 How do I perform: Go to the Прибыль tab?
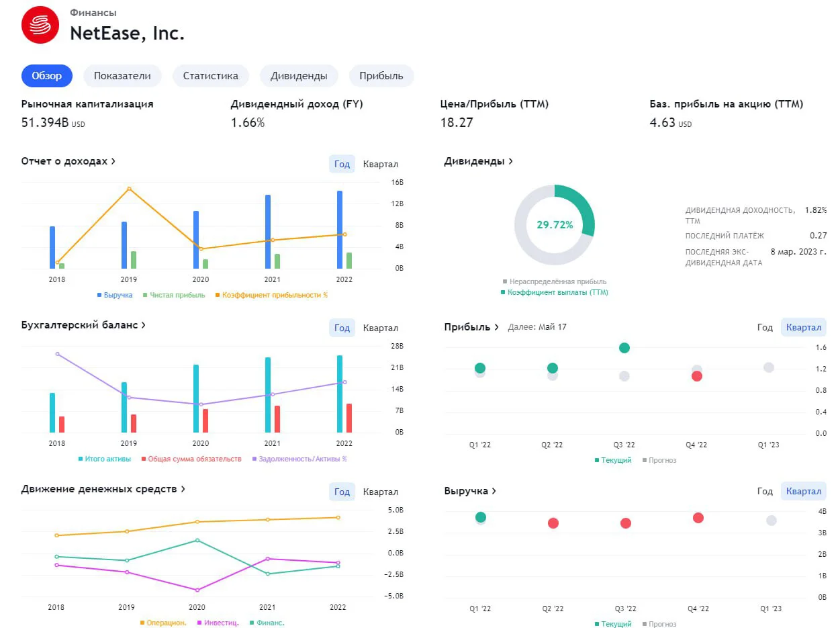pyautogui.click(x=381, y=76)
